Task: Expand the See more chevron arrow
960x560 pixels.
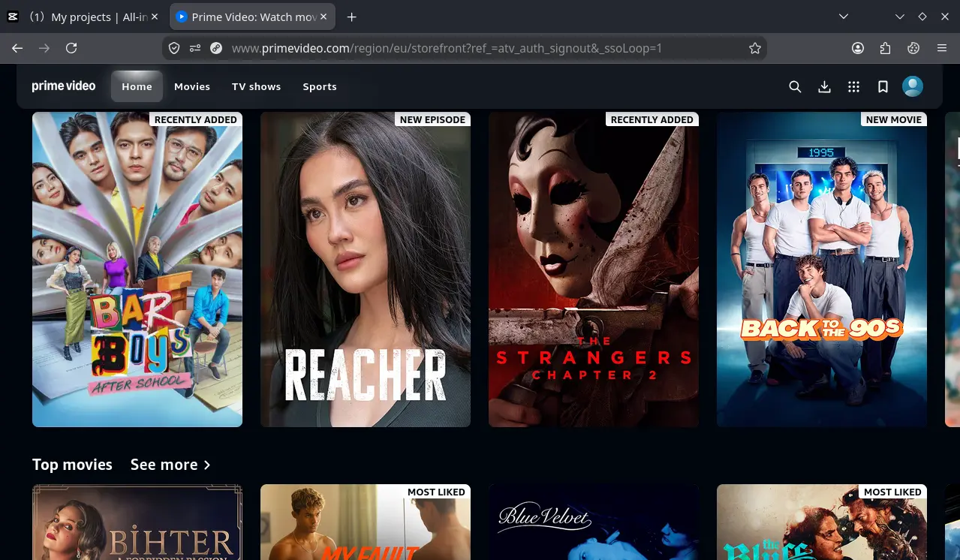Action: [207, 465]
